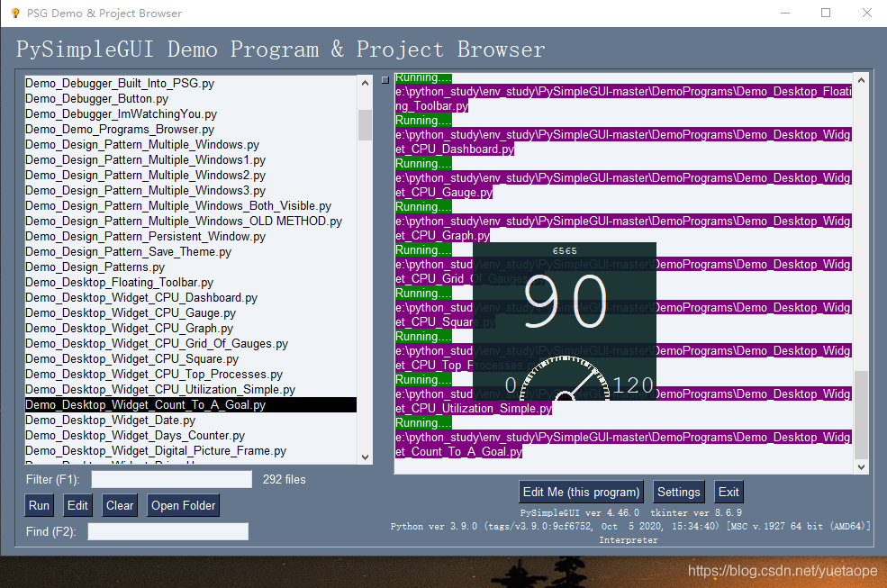Select Demo_Debugger_Built_Into_PSG.py
This screenshot has width=887, height=588.
tap(191, 83)
